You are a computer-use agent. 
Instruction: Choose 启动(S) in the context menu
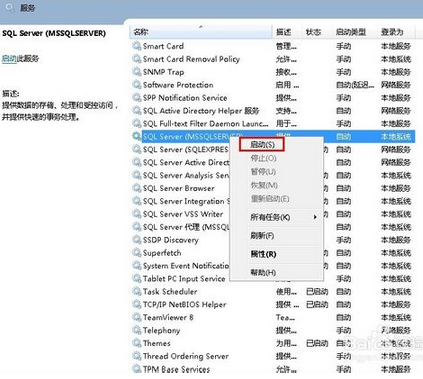262,145
